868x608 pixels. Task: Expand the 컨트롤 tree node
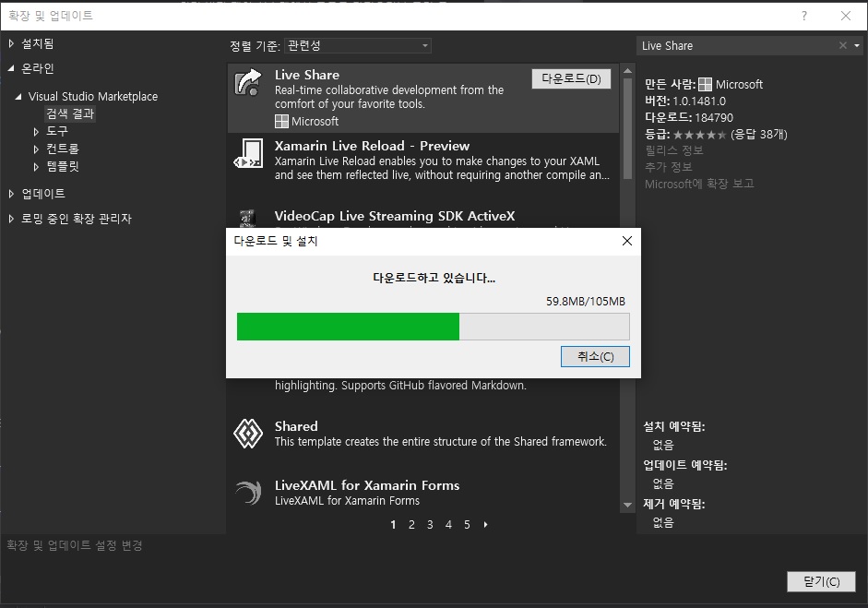point(36,149)
